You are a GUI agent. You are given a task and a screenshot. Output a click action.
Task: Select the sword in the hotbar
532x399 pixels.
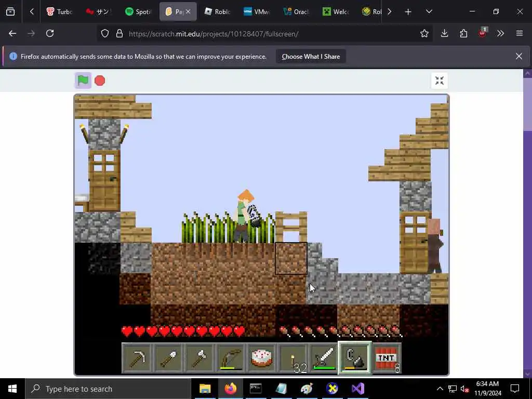click(x=324, y=358)
